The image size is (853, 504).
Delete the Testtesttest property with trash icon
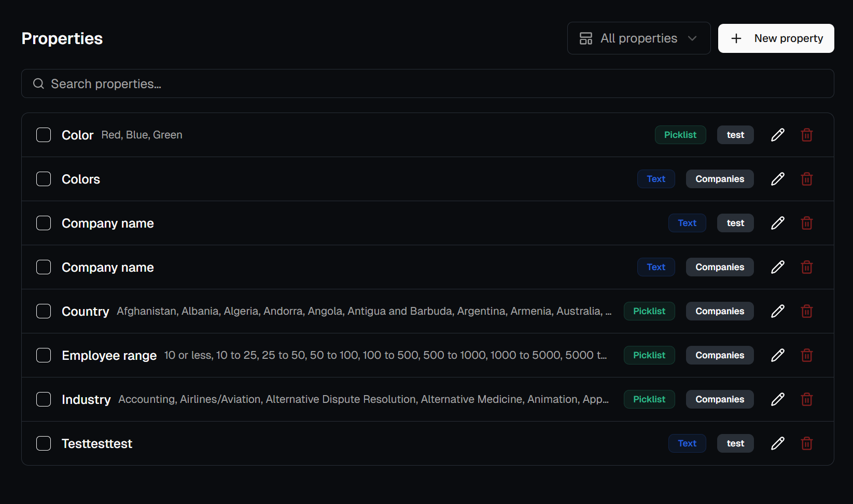coord(806,443)
